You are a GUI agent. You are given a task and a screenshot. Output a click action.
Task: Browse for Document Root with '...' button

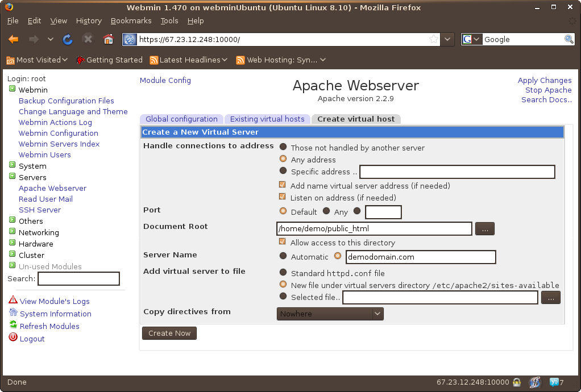coord(485,229)
